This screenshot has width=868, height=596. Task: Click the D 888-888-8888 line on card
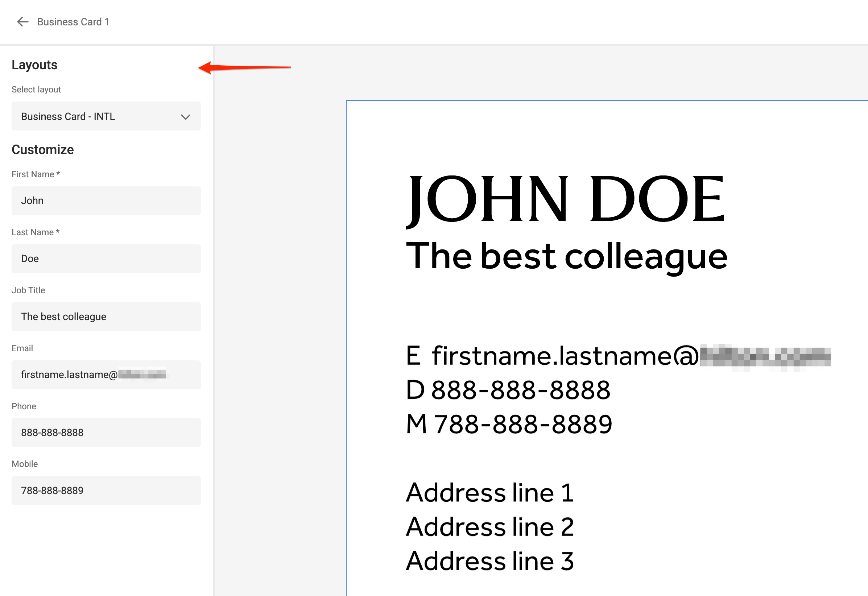point(508,390)
